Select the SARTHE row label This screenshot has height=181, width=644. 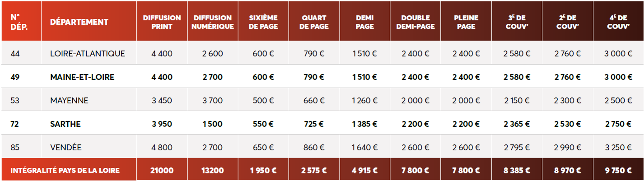(65, 124)
